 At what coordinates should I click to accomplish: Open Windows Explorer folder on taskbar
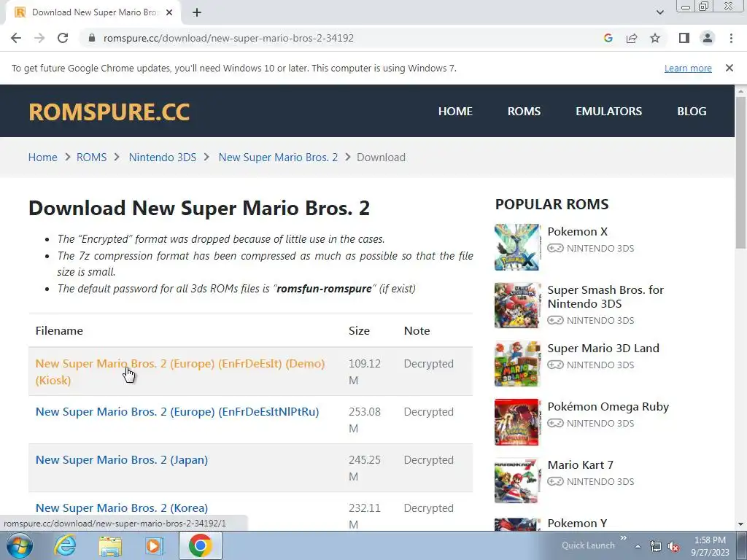pos(110,545)
